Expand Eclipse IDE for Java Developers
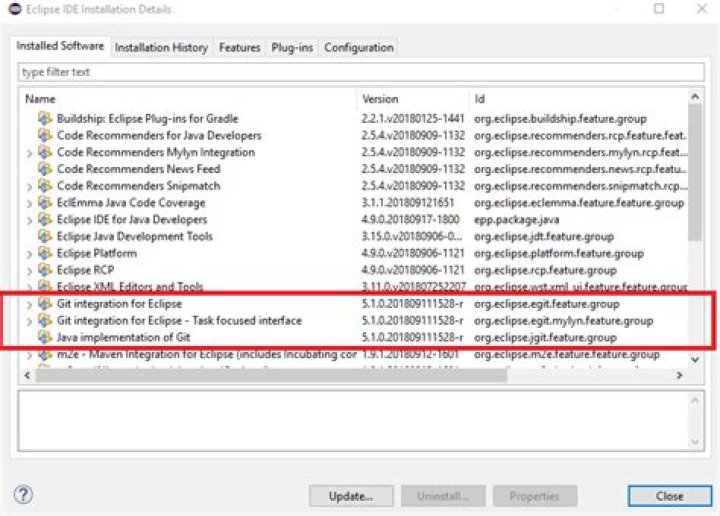This screenshot has height=516, width=720. (x=29, y=221)
